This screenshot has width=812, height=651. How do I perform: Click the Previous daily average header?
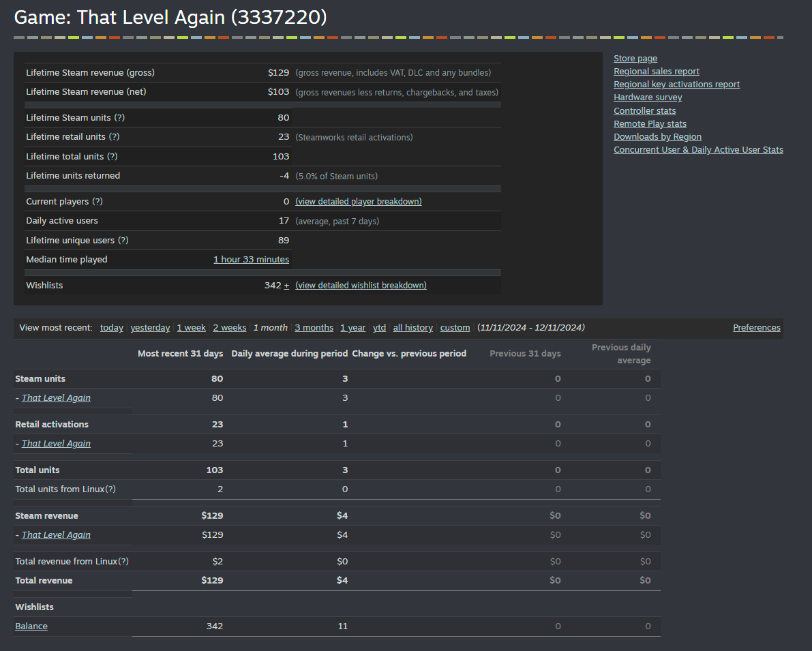[621, 354]
